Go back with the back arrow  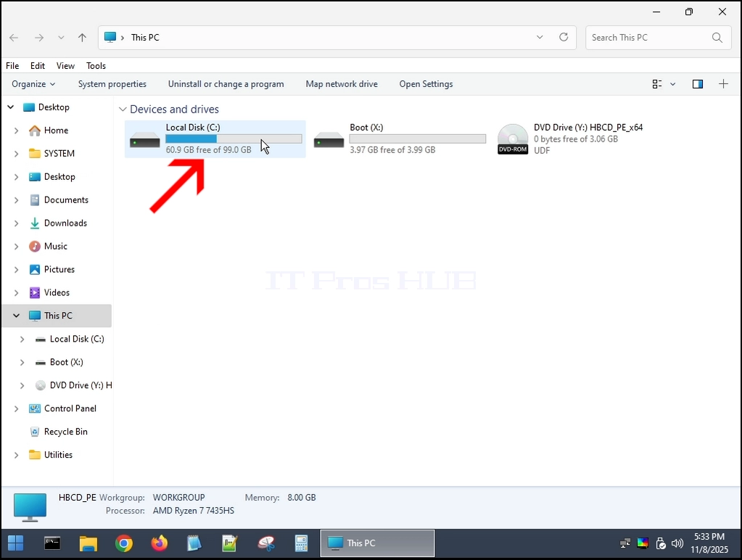pos(14,38)
